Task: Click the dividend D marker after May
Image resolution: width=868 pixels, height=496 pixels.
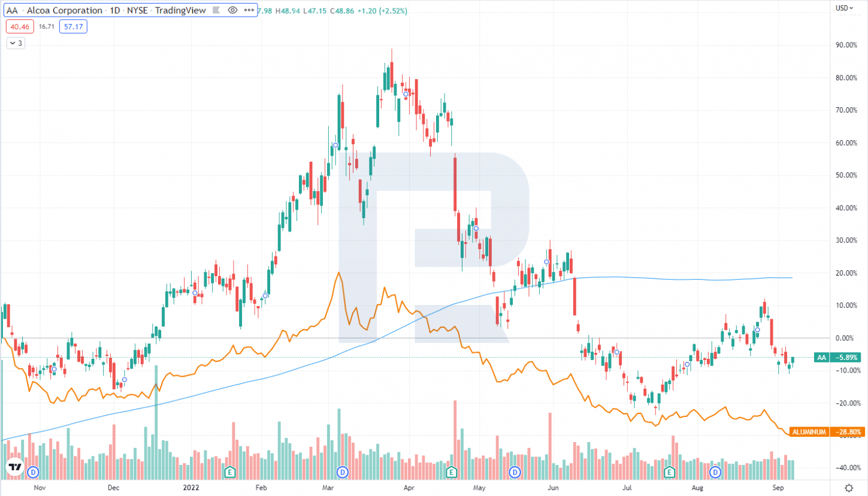Action: point(515,473)
